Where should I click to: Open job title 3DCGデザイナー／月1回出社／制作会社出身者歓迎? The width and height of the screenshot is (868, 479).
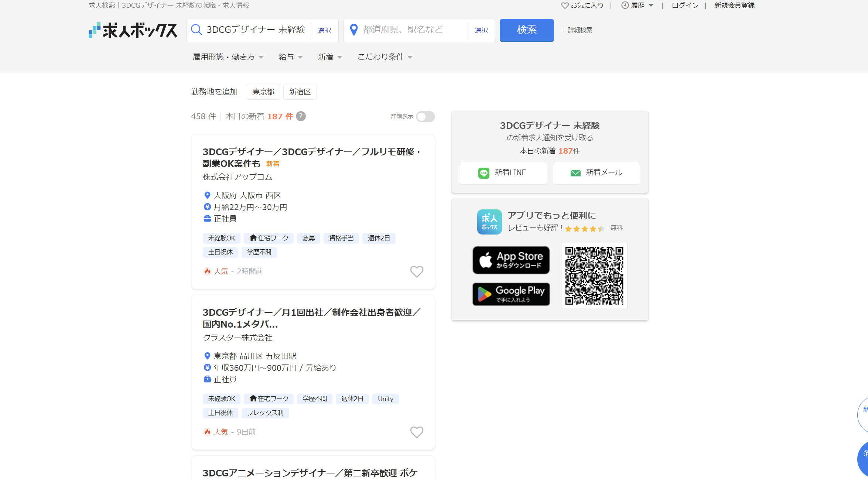(x=311, y=318)
